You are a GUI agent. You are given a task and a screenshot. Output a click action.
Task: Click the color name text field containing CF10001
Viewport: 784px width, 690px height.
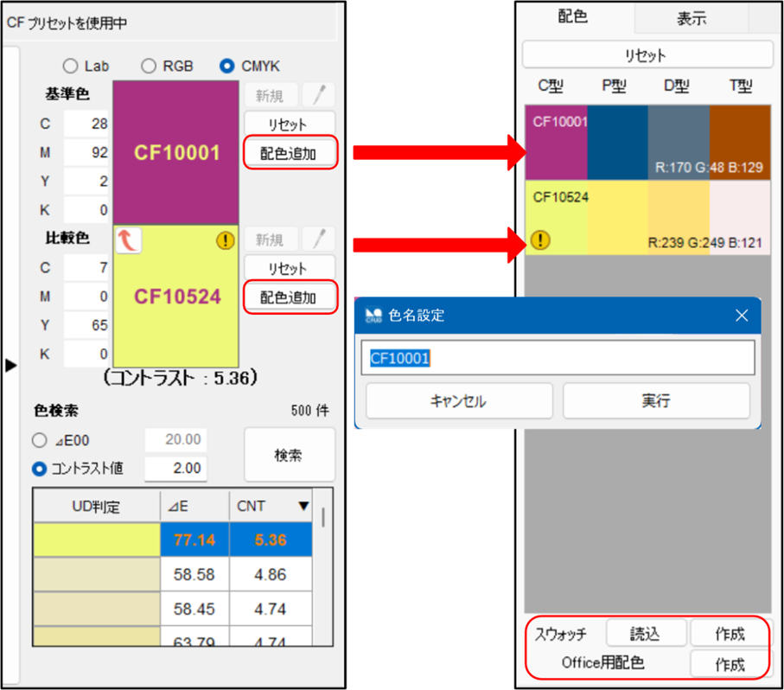point(558,358)
